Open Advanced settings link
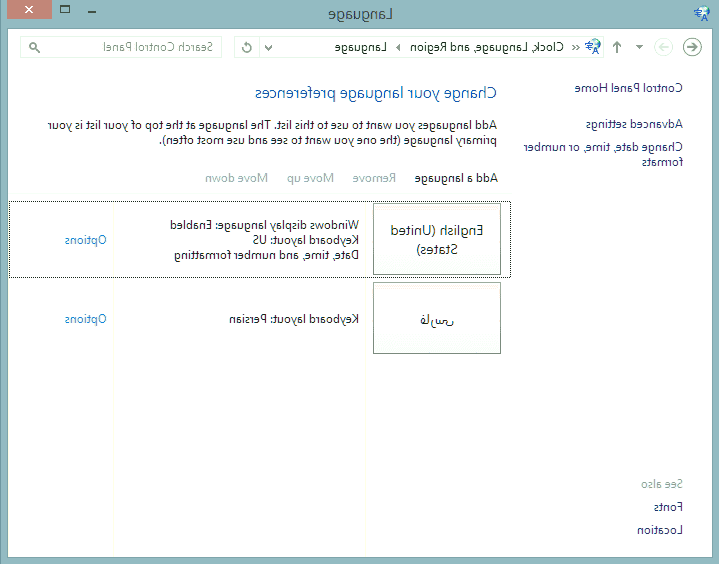The image size is (719, 564). coord(634,124)
